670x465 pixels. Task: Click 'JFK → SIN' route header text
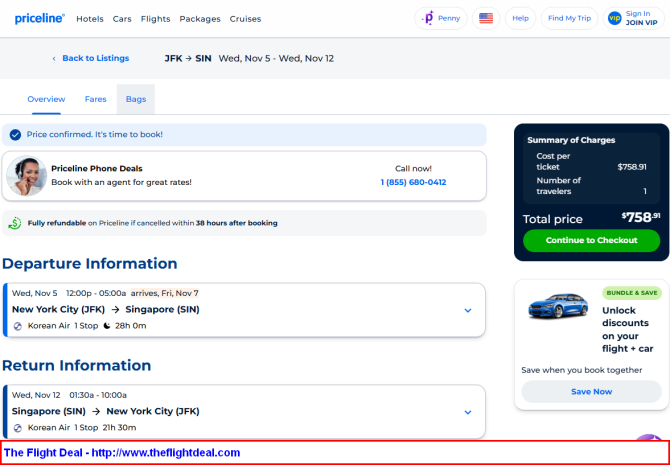click(x=188, y=58)
